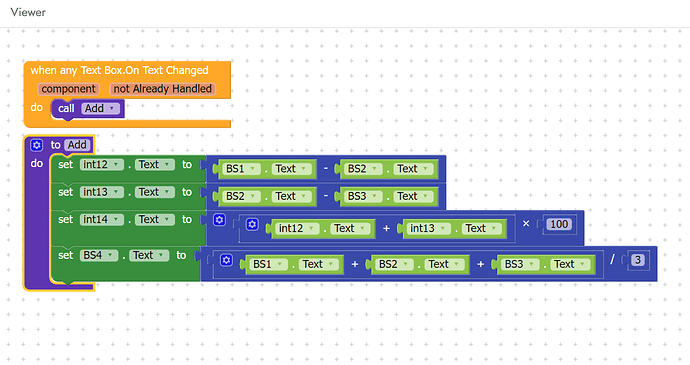Click the Add procedure name field
Screen dimensions: 690x365
77,145
